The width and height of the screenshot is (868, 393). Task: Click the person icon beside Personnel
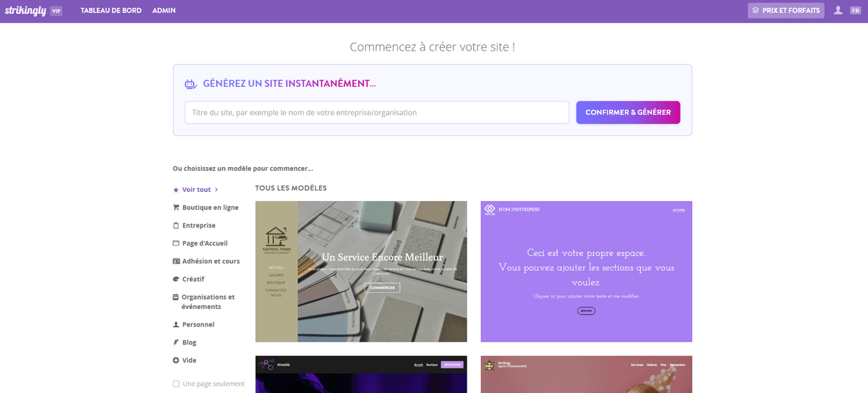176,325
